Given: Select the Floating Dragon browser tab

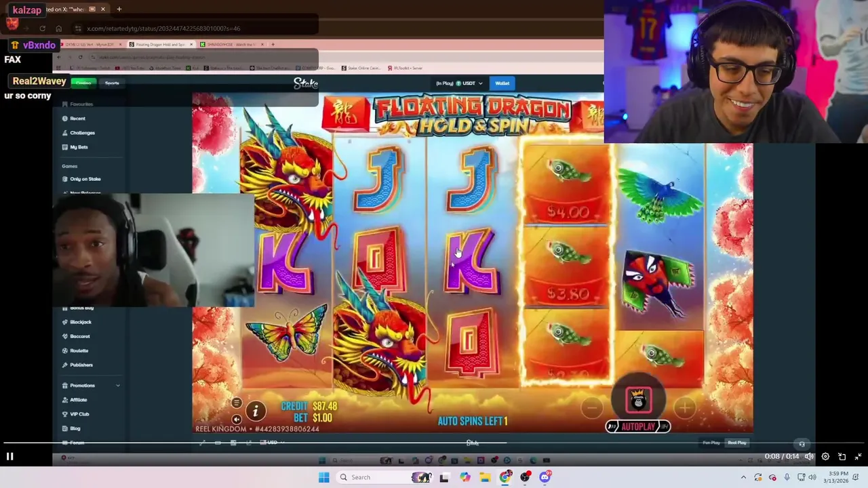Looking at the screenshot, I should tap(160, 45).
